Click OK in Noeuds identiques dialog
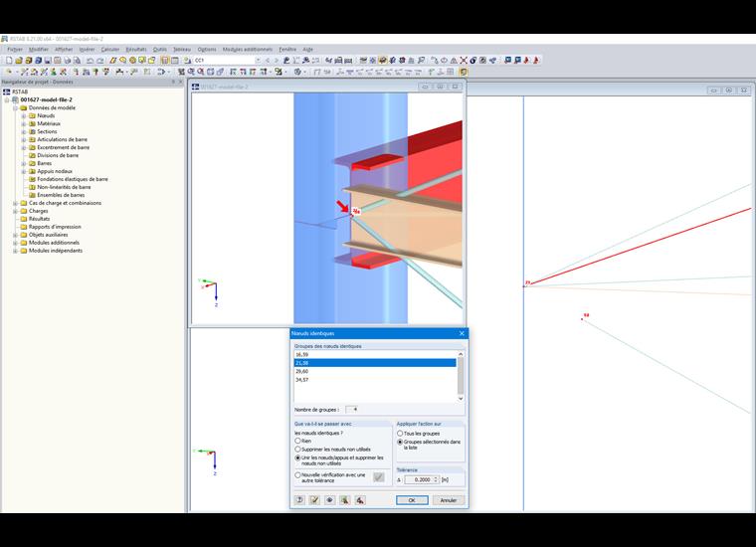Screen dimensions: 756x547 tap(412, 500)
